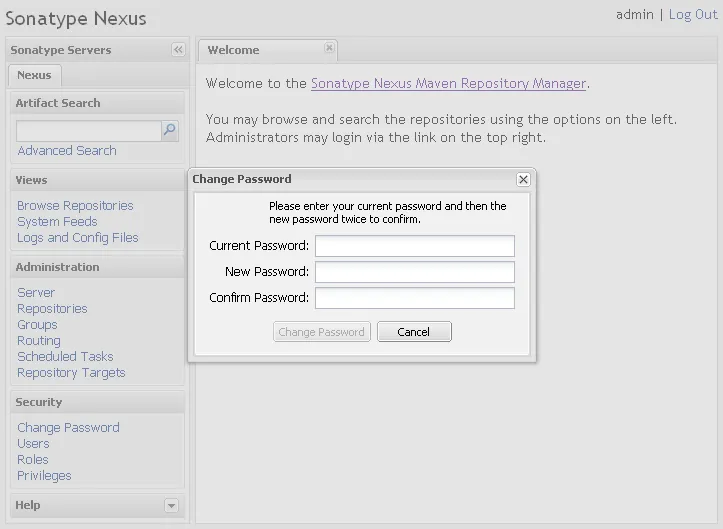Click the Artifact Search input field

89,131
